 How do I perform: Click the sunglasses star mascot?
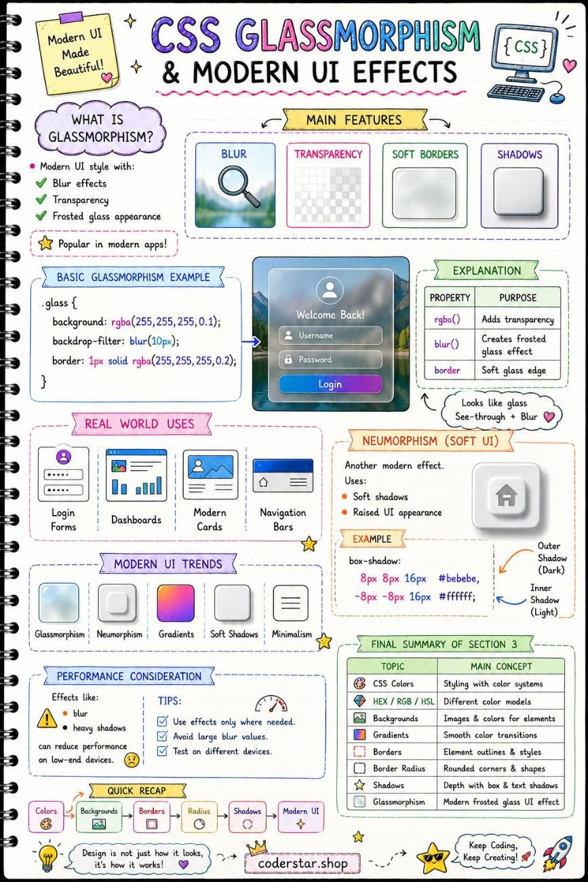point(433,858)
